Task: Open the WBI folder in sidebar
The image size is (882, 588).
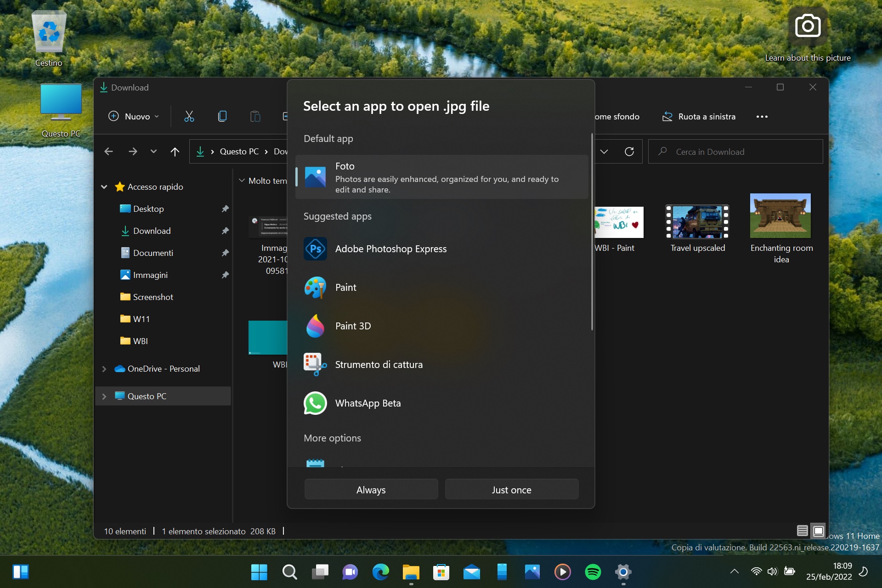Action: 140,341
